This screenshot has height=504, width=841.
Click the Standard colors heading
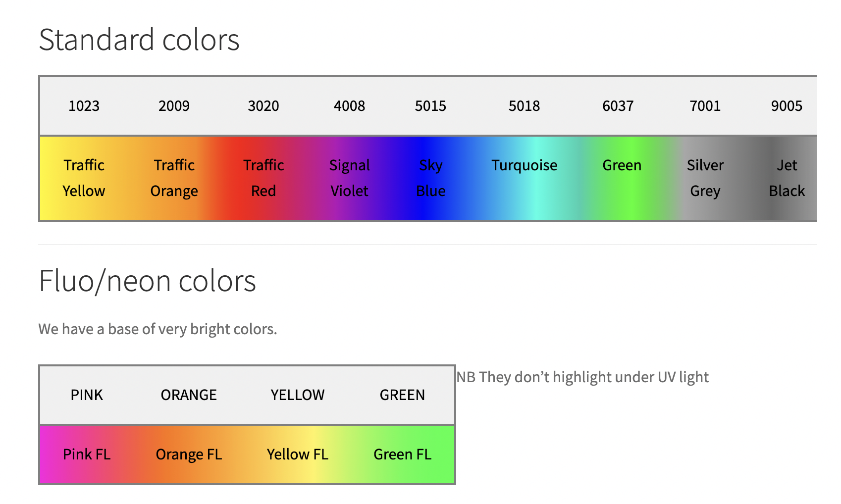coord(139,40)
